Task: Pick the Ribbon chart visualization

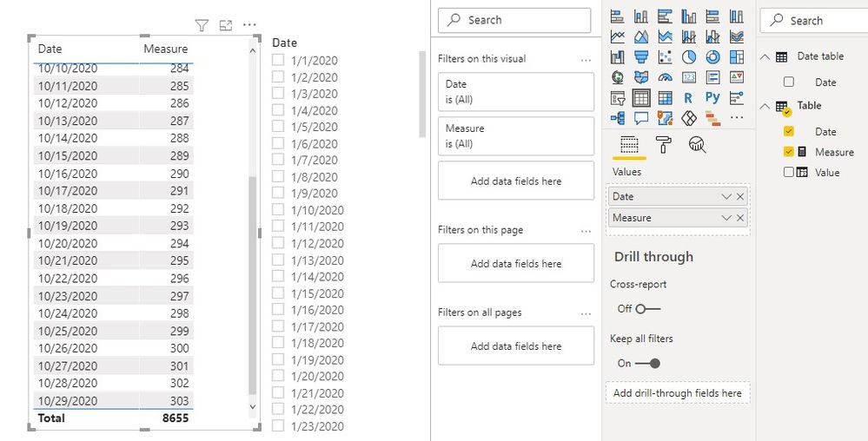Action: point(736,36)
